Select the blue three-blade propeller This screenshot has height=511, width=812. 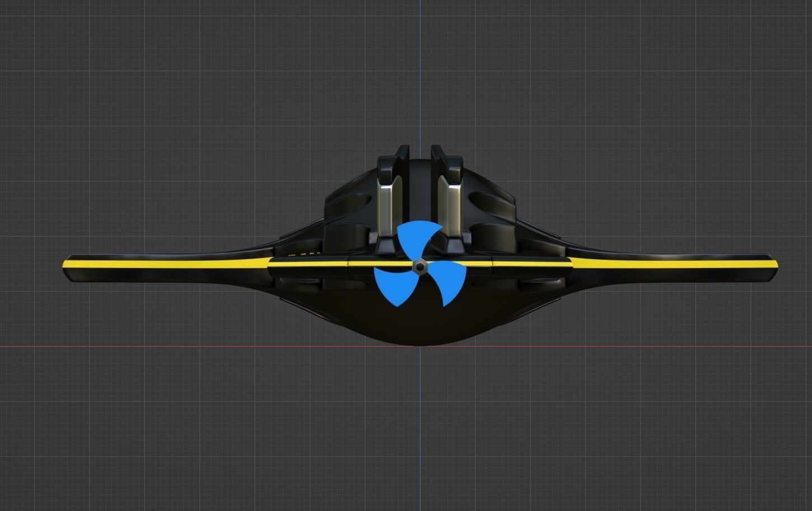click(419, 264)
